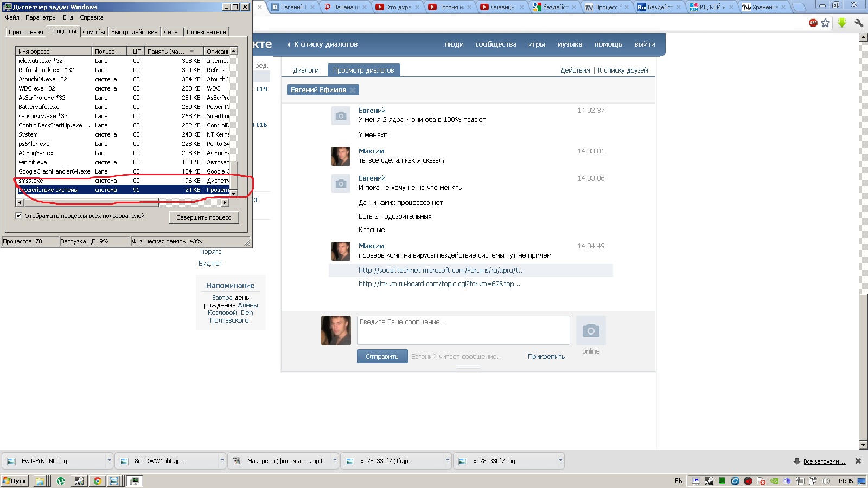Image resolution: width=868 pixels, height=488 pixels.
Task: Switch to the Приложения tab
Action: (x=25, y=32)
